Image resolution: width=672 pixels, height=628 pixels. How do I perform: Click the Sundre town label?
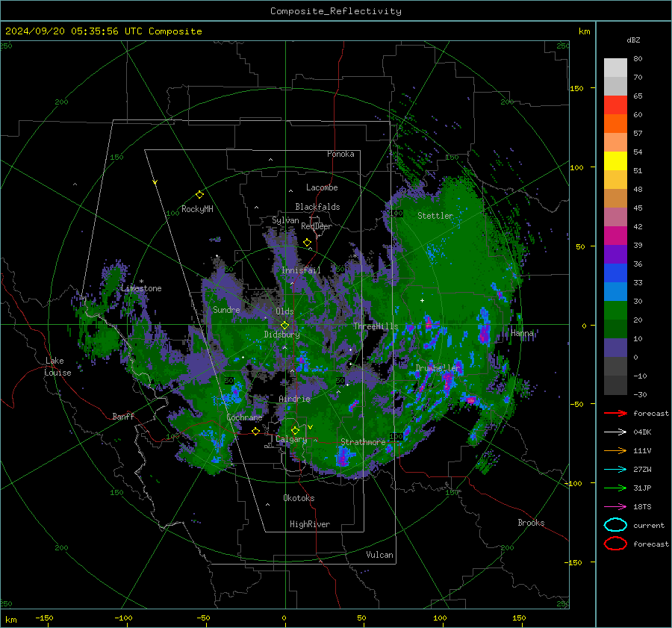tap(226, 309)
